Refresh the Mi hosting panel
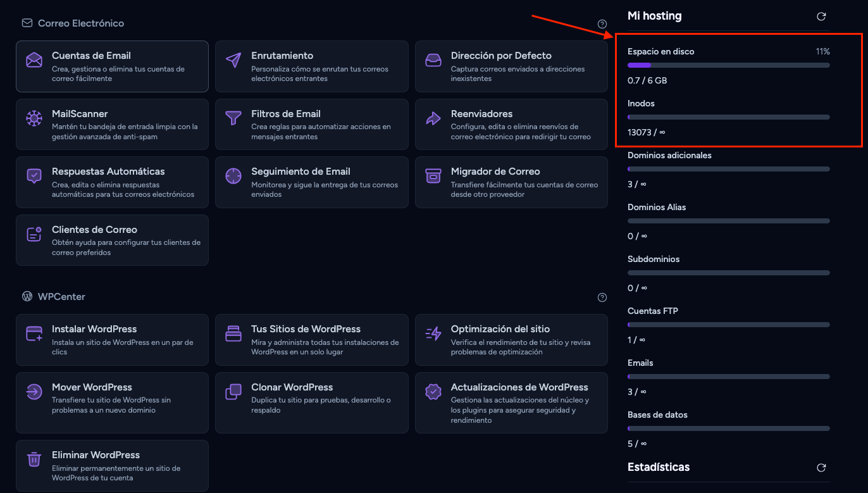Screen dimensions: 868x493 [x=821, y=16]
